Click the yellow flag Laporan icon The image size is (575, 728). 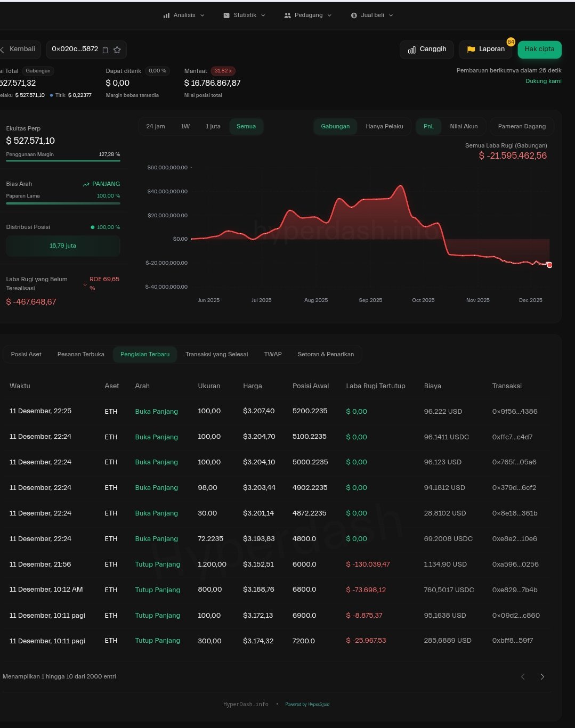click(x=471, y=50)
